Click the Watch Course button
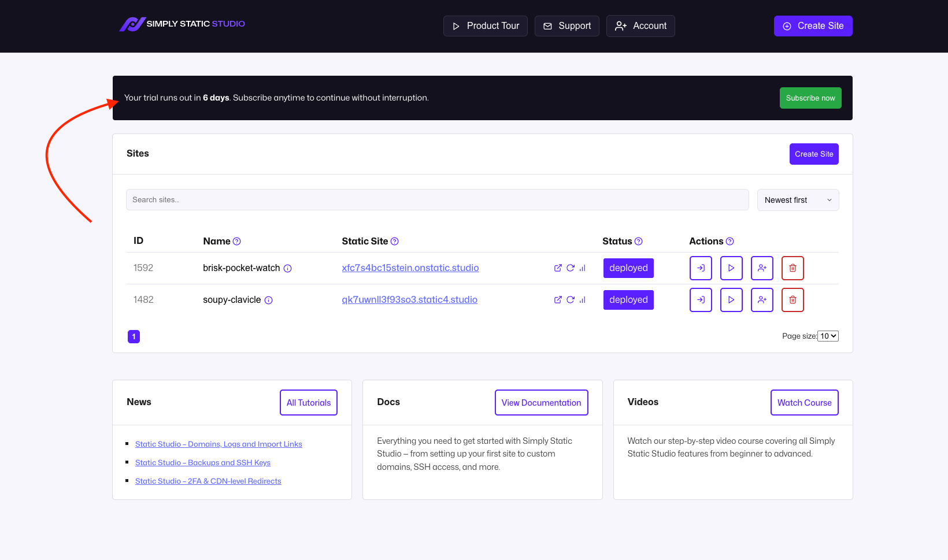This screenshot has height=560, width=948. coord(804,403)
